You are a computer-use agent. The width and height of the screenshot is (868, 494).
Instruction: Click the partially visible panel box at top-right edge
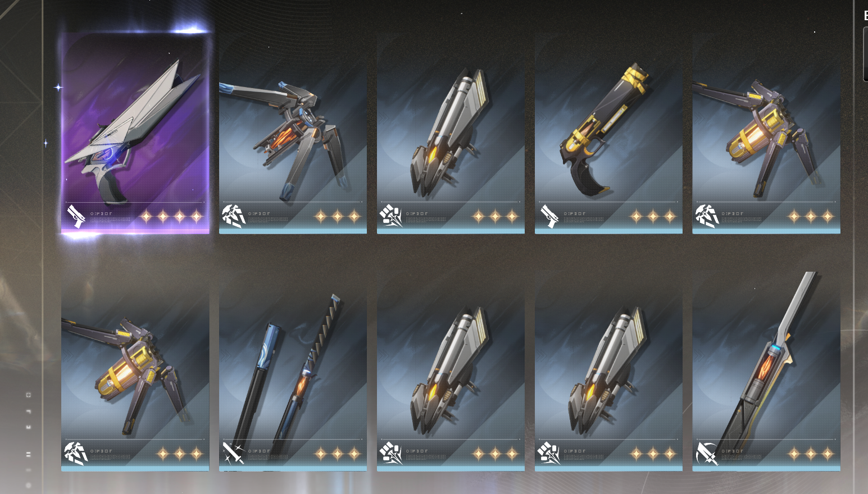[865, 53]
